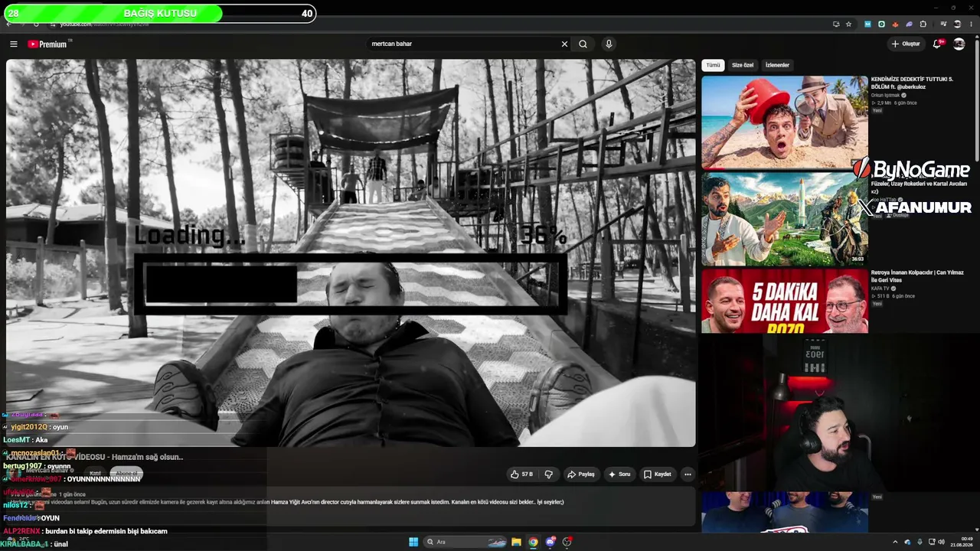Open the Windows Start menu
The height and width of the screenshot is (551, 980).
pyautogui.click(x=413, y=542)
